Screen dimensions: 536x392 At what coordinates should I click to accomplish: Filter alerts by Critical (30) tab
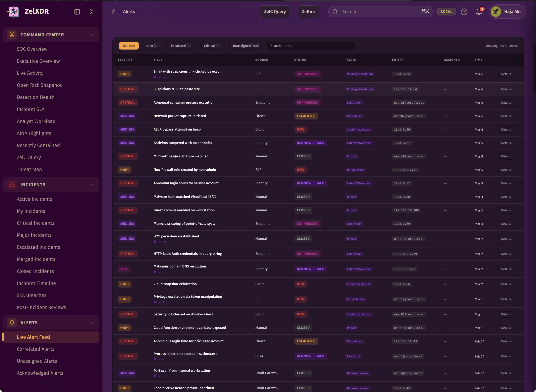[x=212, y=46]
